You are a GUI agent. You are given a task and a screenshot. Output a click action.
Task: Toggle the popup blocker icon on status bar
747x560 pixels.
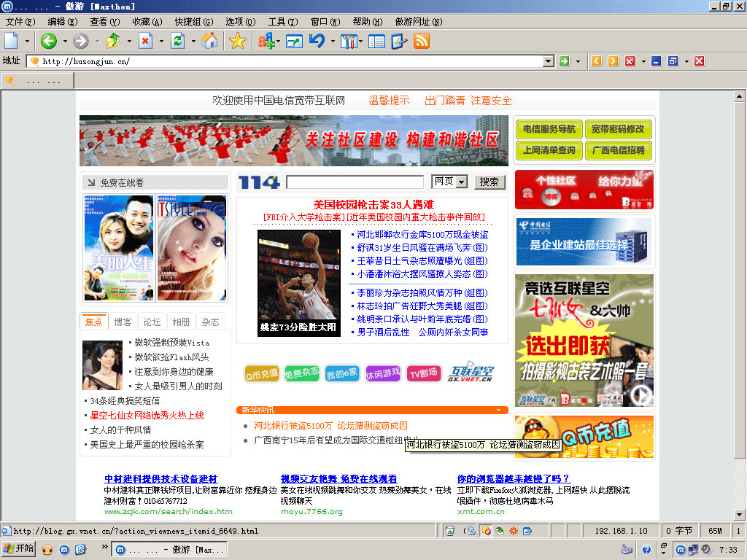click(486, 530)
